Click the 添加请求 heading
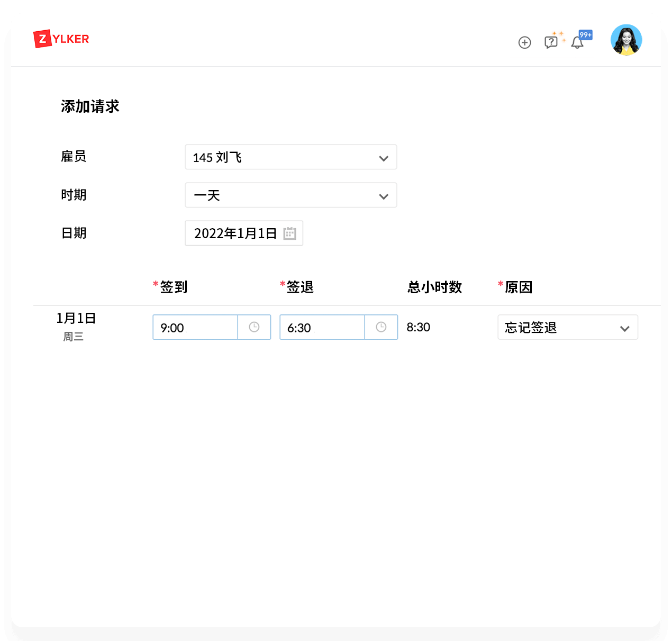 (90, 106)
